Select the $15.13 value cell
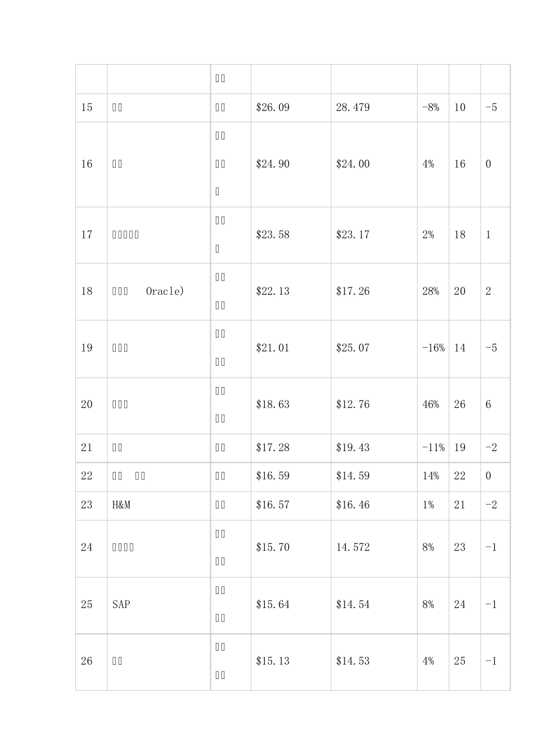Screen dimensions: 534x756 tap(273, 661)
